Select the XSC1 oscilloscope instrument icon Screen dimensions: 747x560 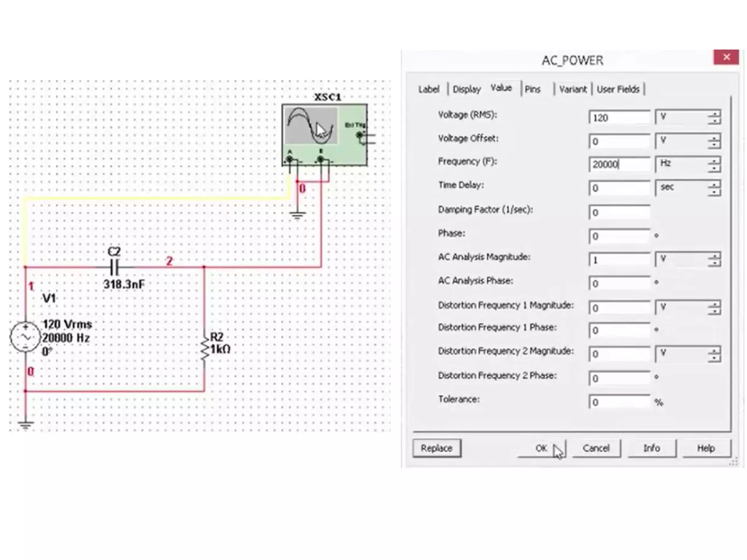tap(324, 135)
